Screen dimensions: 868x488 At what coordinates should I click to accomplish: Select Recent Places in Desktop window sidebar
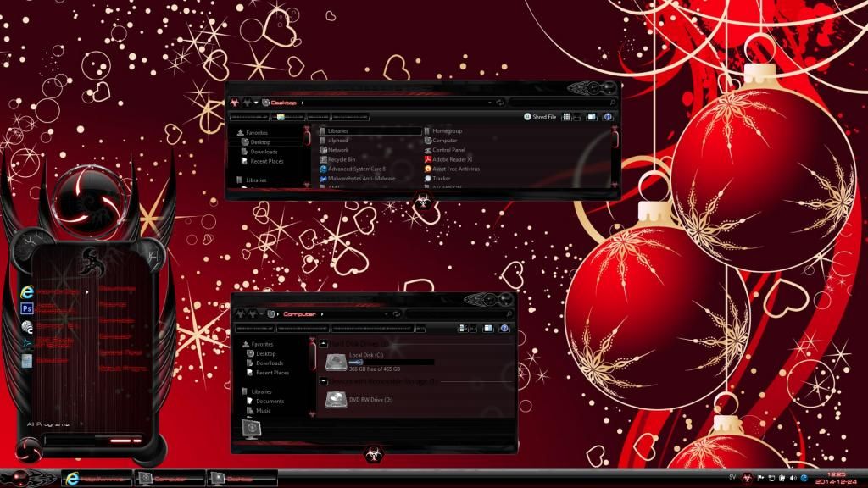pos(263,161)
